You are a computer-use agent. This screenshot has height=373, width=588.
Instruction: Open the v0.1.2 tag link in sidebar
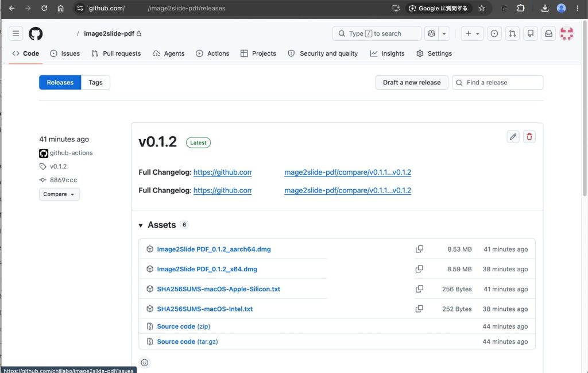[x=58, y=166]
